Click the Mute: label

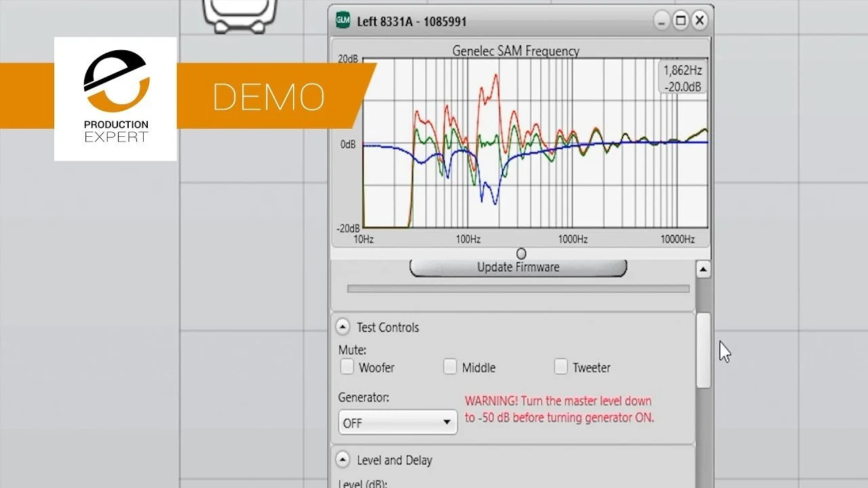point(352,350)
